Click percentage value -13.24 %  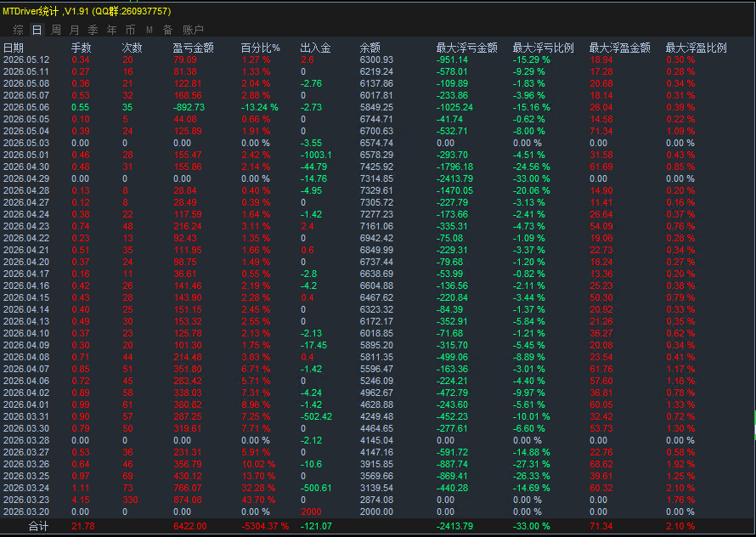(260, 107)
